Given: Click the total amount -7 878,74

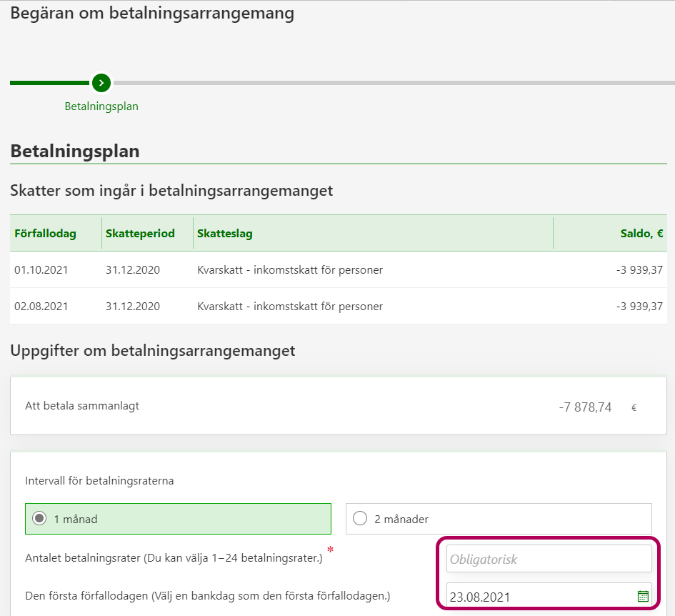Looking at the screenshot, I should coord(585,407).
